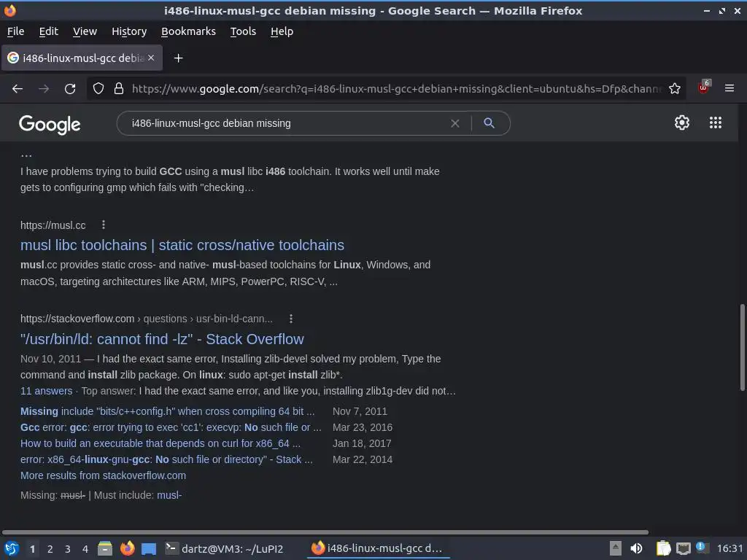
Task: Click the vertical page scrollbar thumb
Action: click(x=742, y=348)
